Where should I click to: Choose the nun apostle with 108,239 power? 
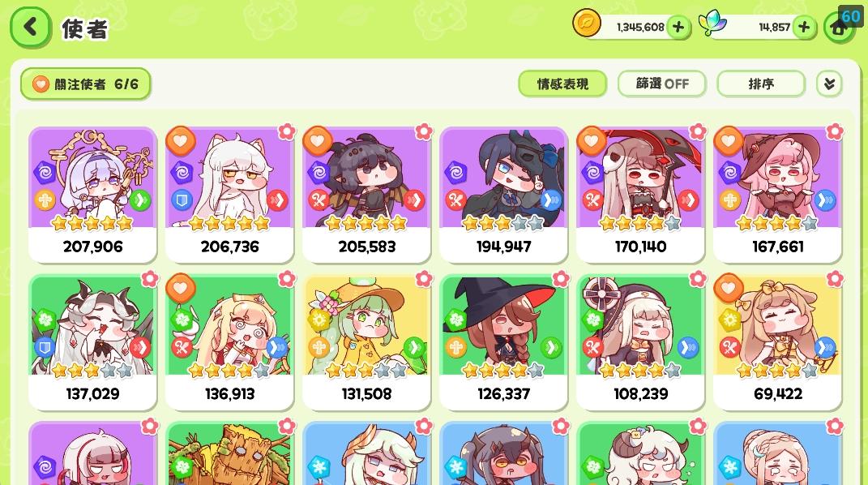click(640, 341)
